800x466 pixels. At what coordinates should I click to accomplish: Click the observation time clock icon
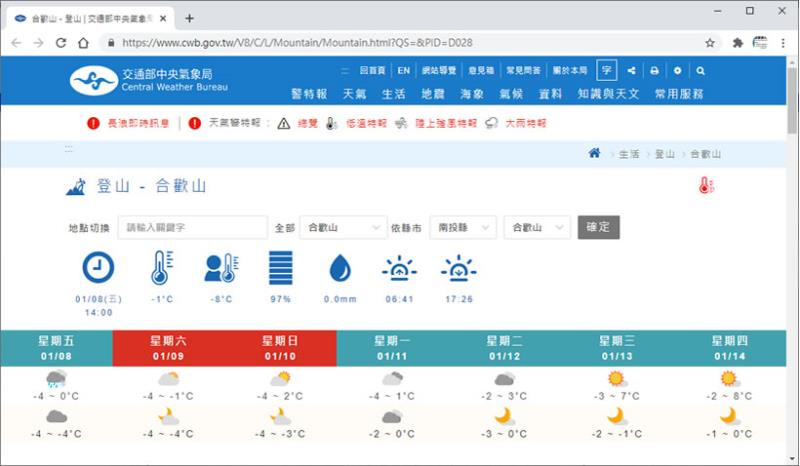point(98,267)
